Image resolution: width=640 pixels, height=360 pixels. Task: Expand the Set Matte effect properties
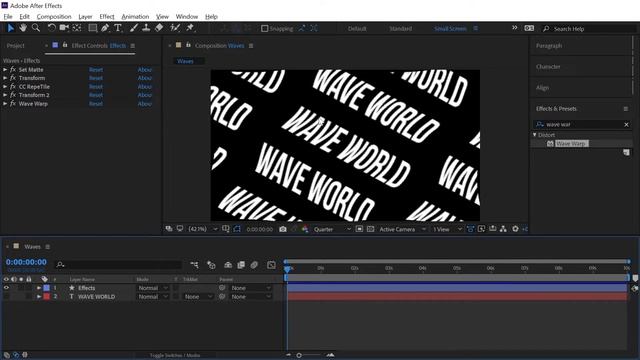coord(5,70)
